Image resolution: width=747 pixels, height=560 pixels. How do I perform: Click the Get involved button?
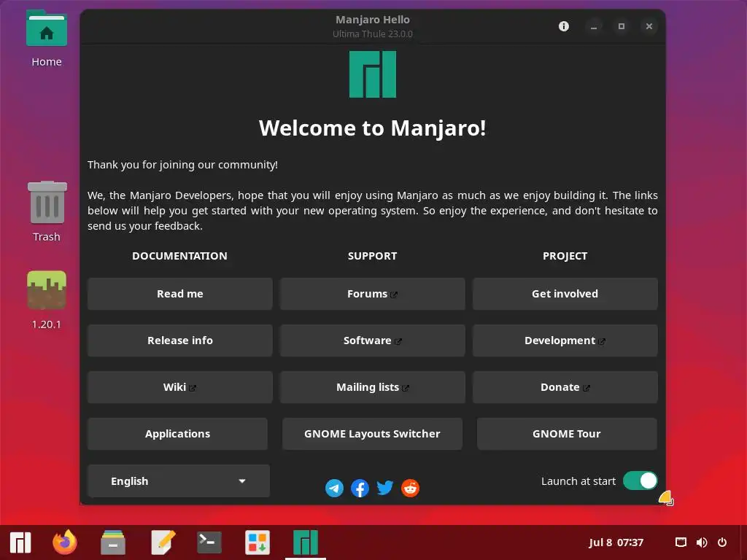click(565, 294)
